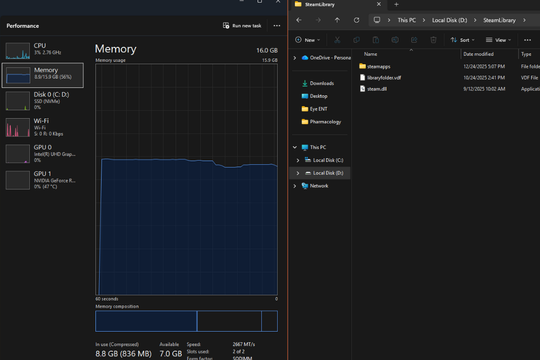
Task: Click SteamLibrary in address breadcrumb
Action: coord(499,20)
